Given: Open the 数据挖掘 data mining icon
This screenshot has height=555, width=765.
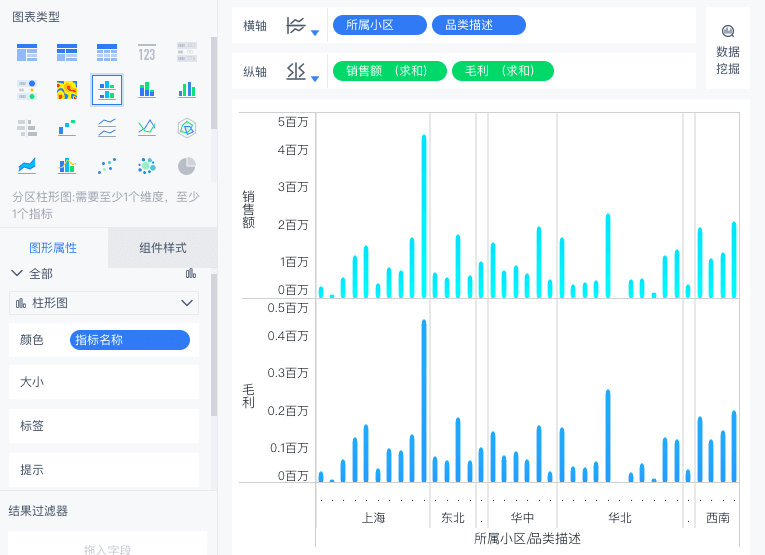Looking at the screenshot, I should pyautogui.click(x=728, y=31).
